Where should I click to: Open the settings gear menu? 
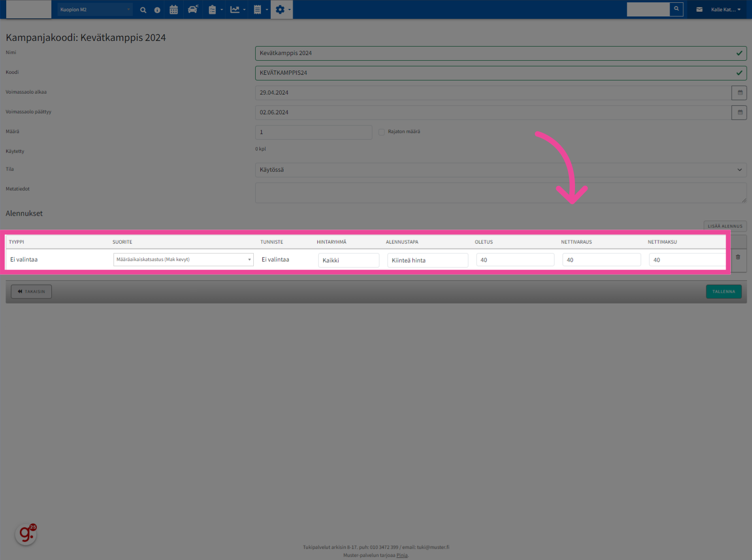click(x=282, y=9)
